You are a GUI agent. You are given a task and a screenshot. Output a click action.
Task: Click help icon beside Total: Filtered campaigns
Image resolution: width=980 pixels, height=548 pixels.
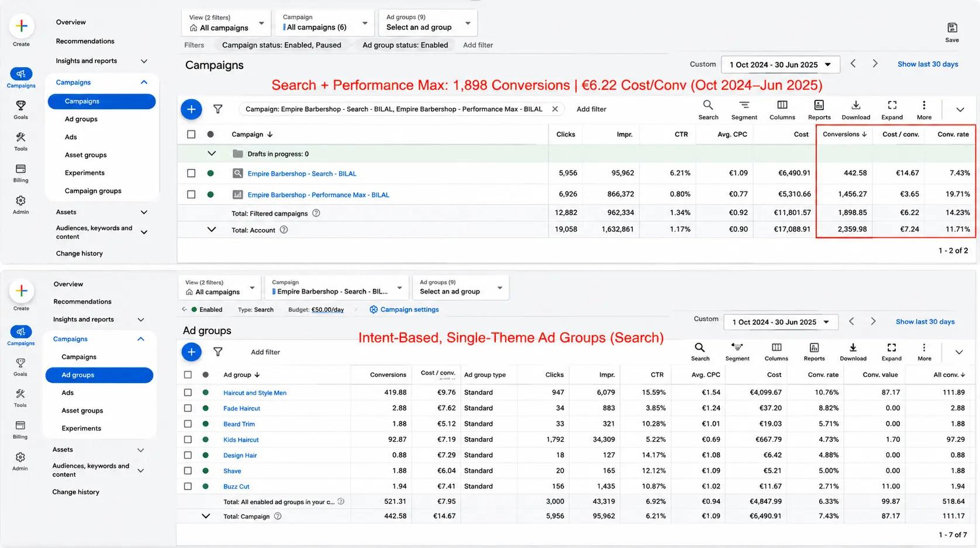pyautogui.click(x=316, y=213)
